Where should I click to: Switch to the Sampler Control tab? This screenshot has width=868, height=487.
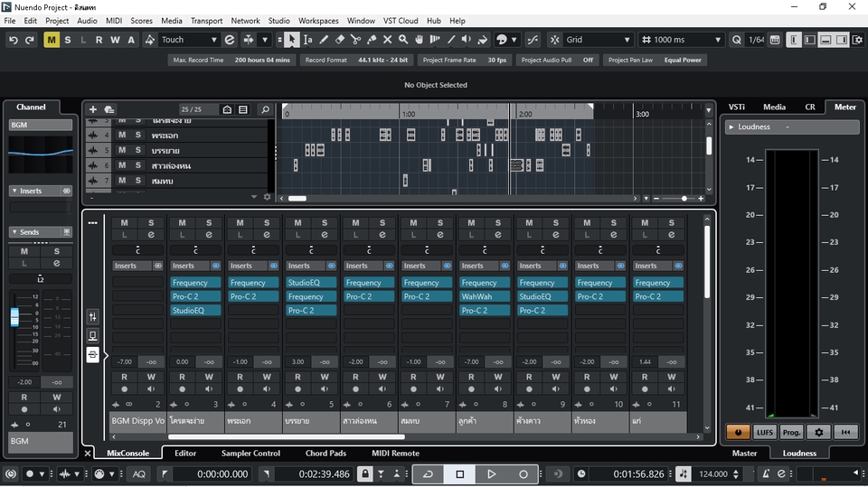pos(250,454)
